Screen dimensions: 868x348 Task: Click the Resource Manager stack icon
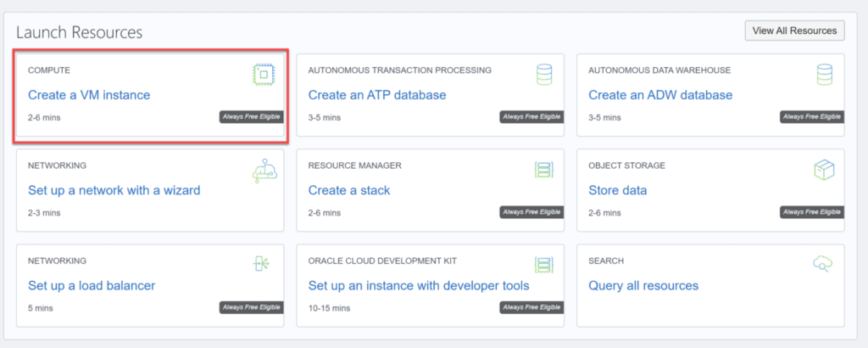tap(543, 170)
